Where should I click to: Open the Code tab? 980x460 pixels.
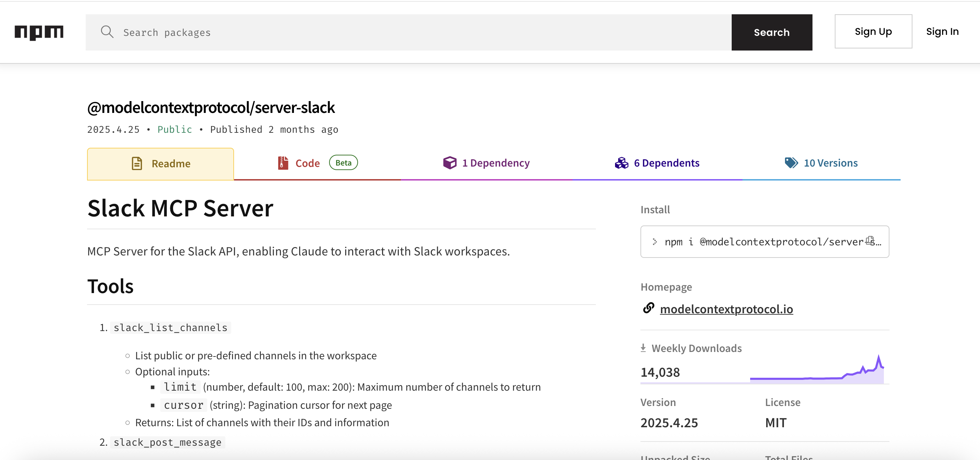click(317, 163)
